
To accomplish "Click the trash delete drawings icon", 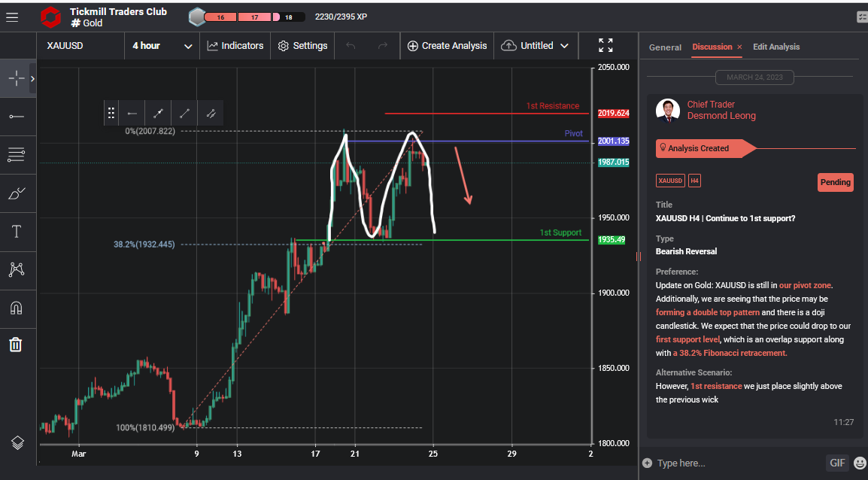I will [x=16, y=345].
